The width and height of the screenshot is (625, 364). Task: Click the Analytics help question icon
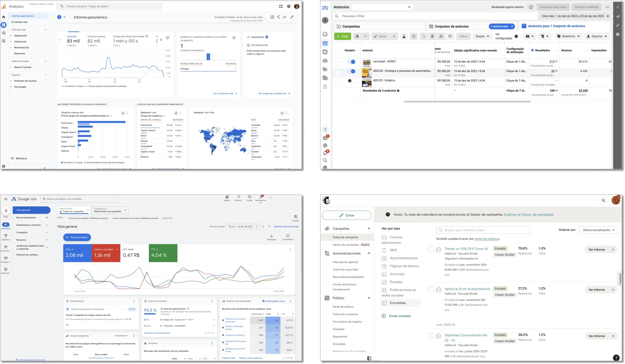[289, 6]
